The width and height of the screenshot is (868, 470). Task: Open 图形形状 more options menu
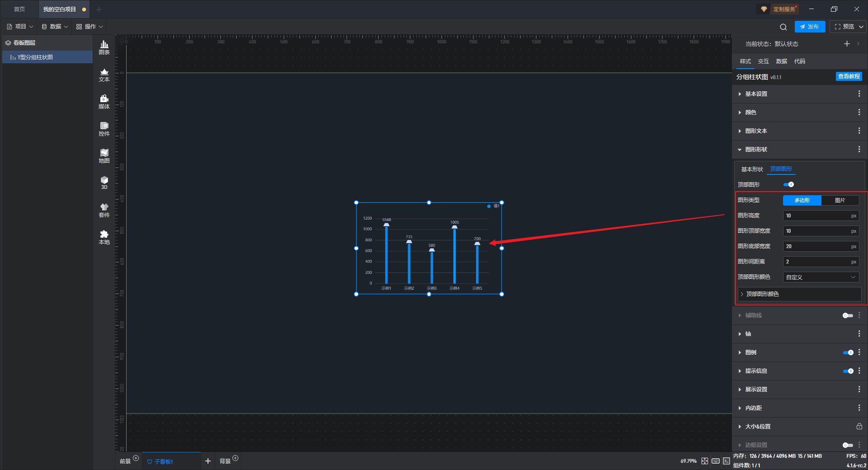859,149
